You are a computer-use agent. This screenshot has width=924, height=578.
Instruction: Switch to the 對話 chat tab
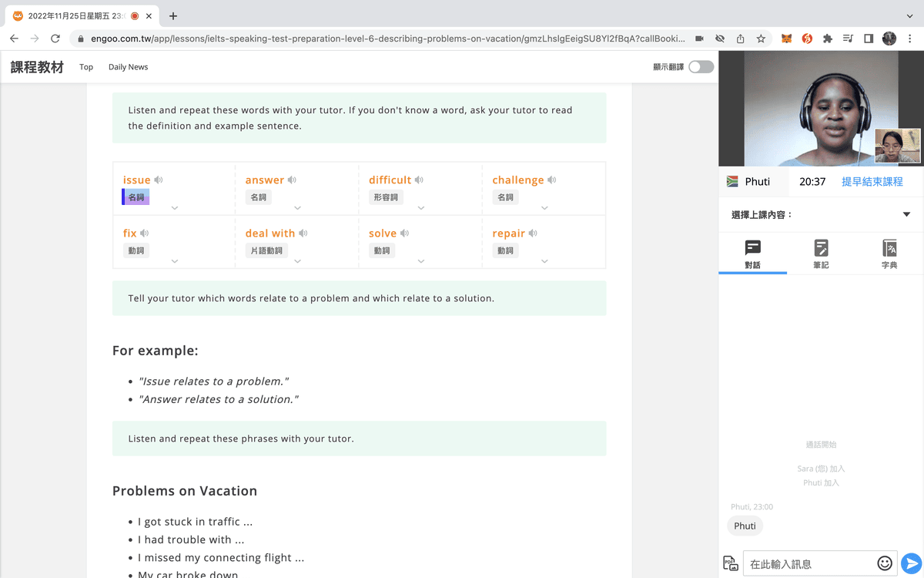tap(753, 254)
